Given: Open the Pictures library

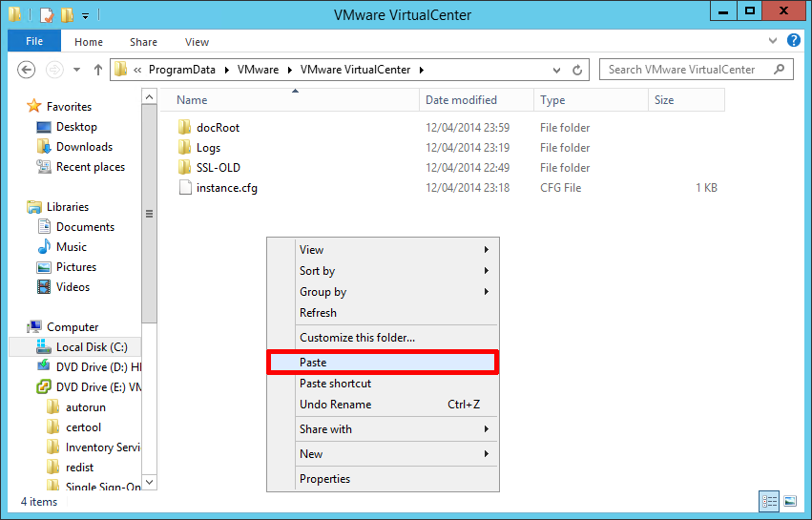Looking at the screenshot, I should click(76, 267).
